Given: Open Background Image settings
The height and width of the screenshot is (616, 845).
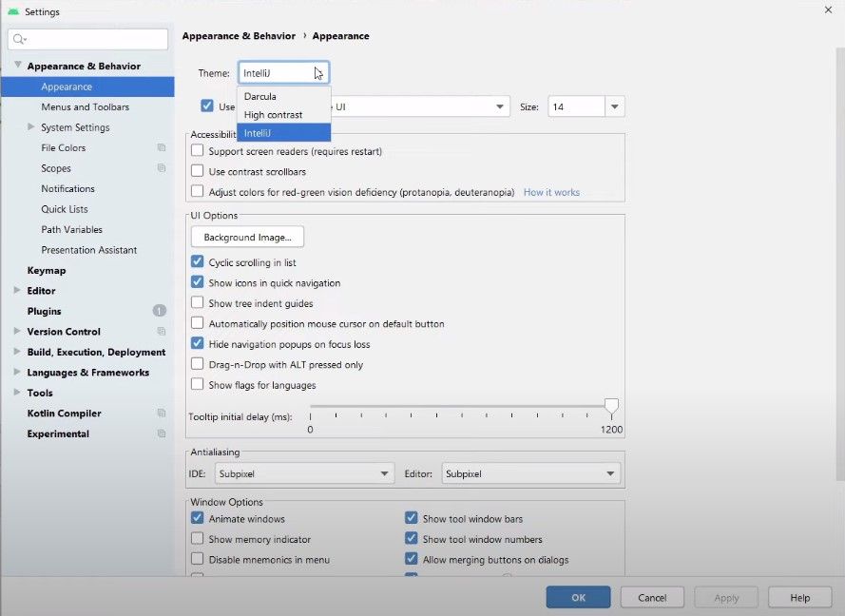Looking at the screenshot, I should 247,237.
